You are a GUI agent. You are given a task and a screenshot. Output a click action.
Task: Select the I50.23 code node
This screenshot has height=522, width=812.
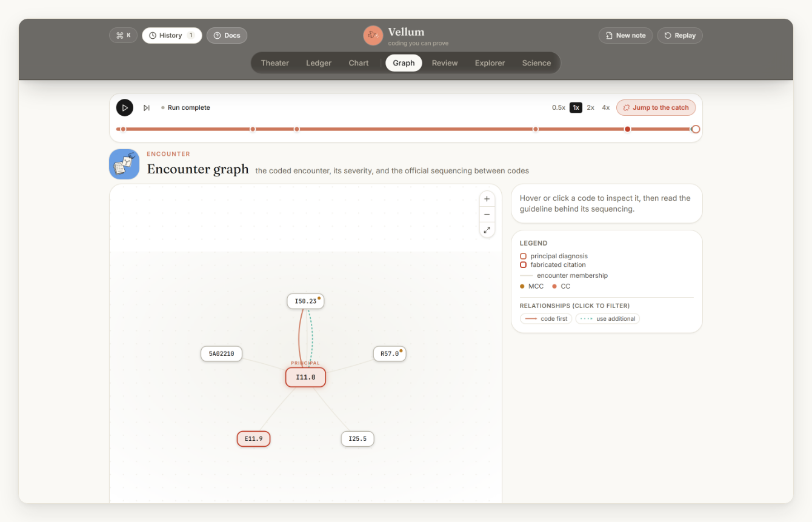click(x=305, y=301)
